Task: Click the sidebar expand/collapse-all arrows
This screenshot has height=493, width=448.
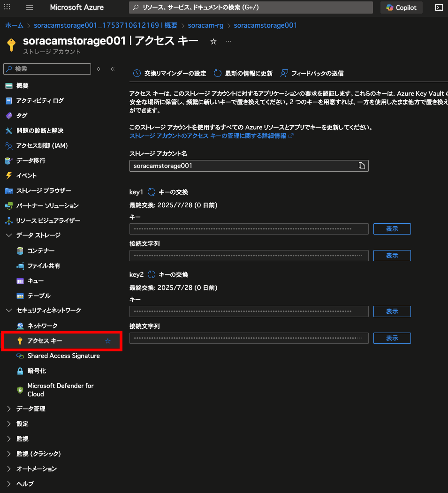Action: pos(99,69)
